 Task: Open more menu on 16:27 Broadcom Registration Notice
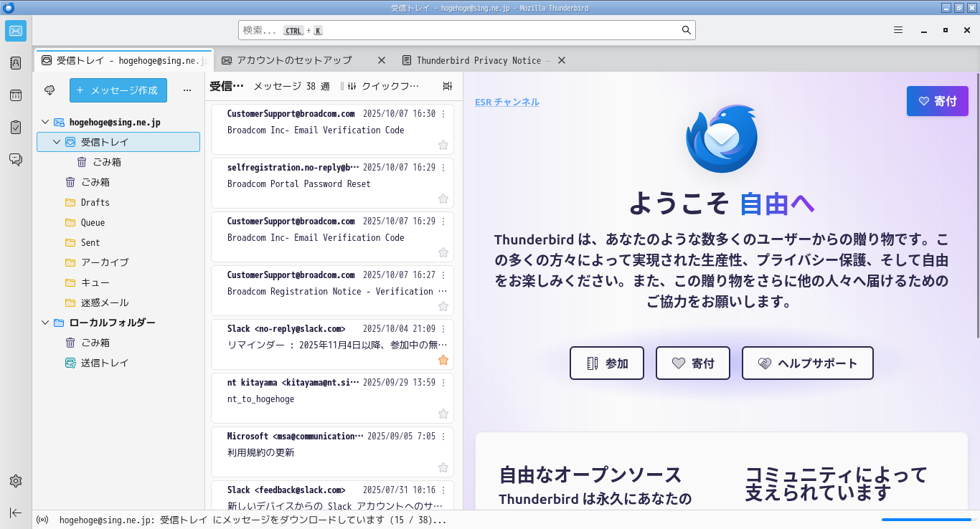pos(443,275)
